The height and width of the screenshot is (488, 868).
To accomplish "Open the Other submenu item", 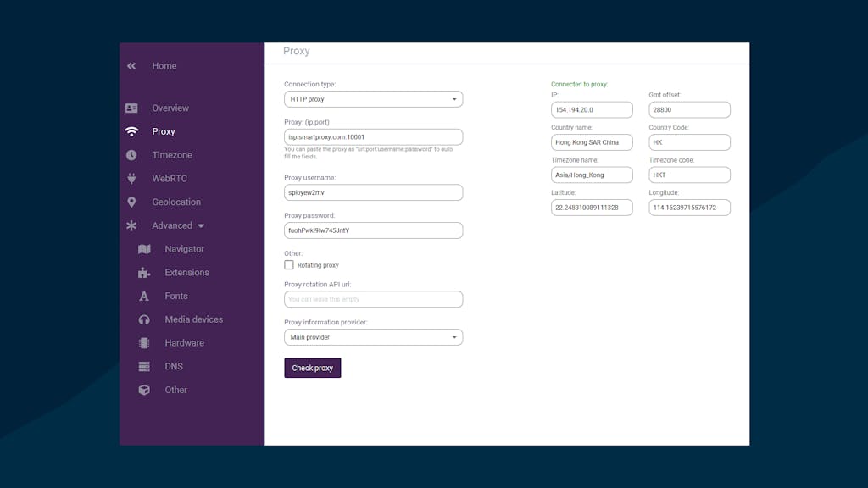I will [x=175, y=390].
